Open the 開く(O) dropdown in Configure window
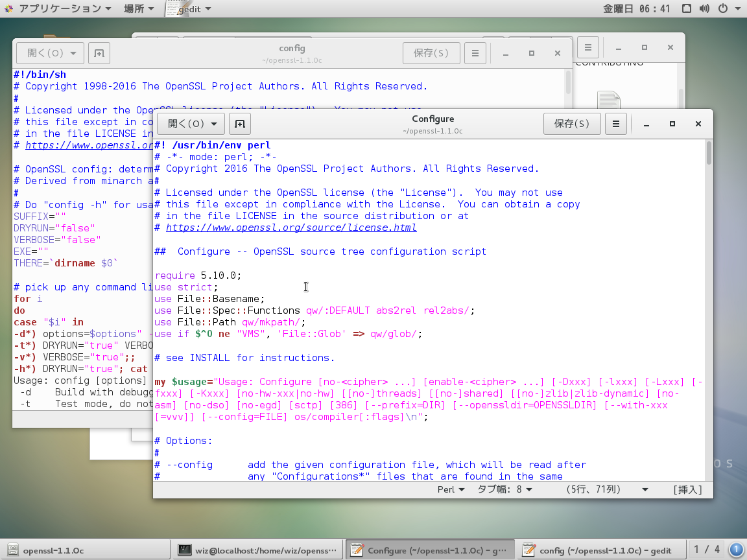This screenshot has width=747, height=560. (191, 124)
